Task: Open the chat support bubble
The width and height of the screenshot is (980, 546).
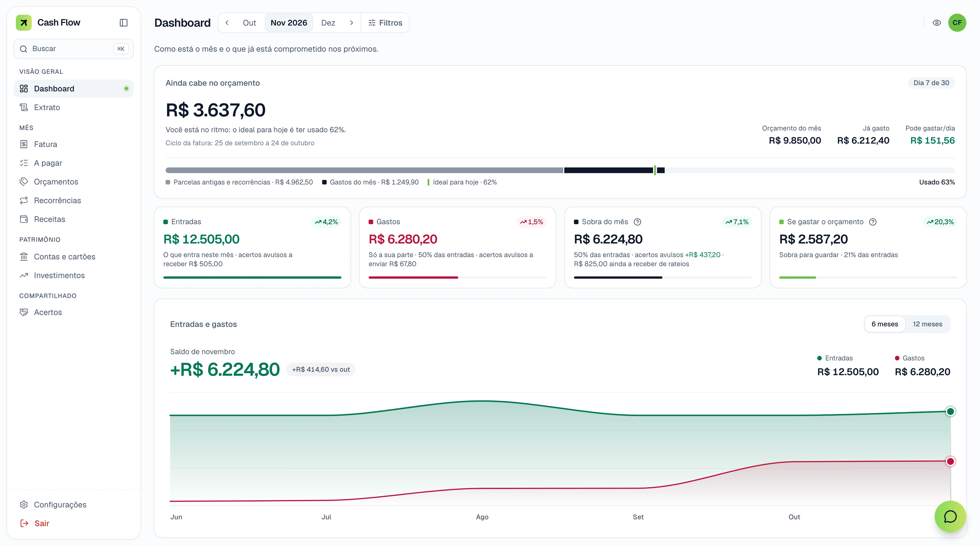Action: coord(950,516)
